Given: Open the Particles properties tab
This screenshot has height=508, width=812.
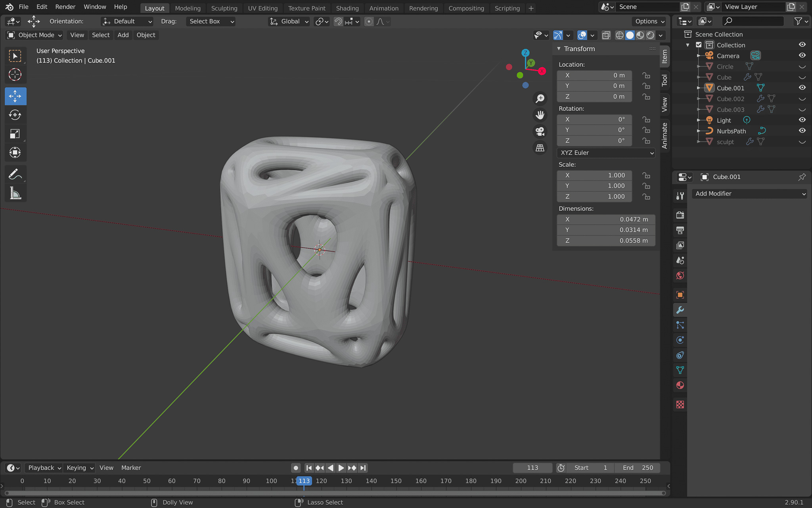Looking at the screenshot, I should coord(680,325).
